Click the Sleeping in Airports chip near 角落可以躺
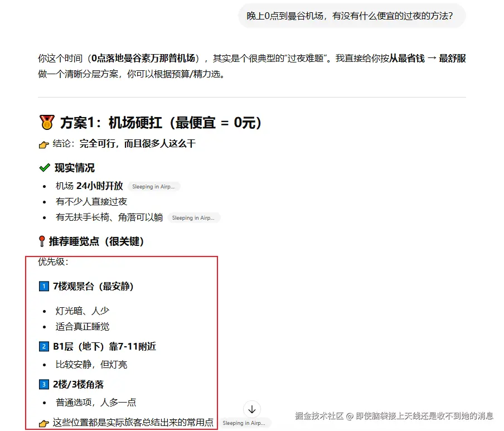The height and width of the screenshot is (431, 504). pos(194,217)
